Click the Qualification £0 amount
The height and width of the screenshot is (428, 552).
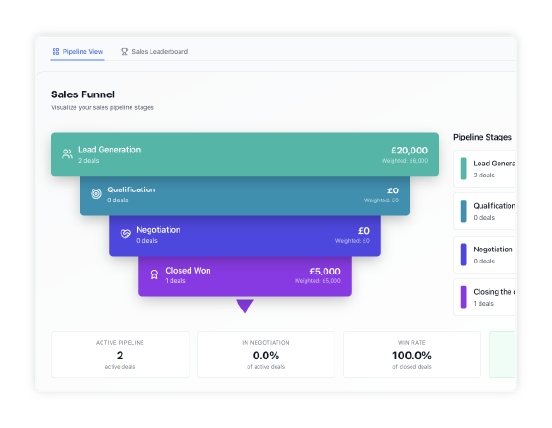[393, 190]
